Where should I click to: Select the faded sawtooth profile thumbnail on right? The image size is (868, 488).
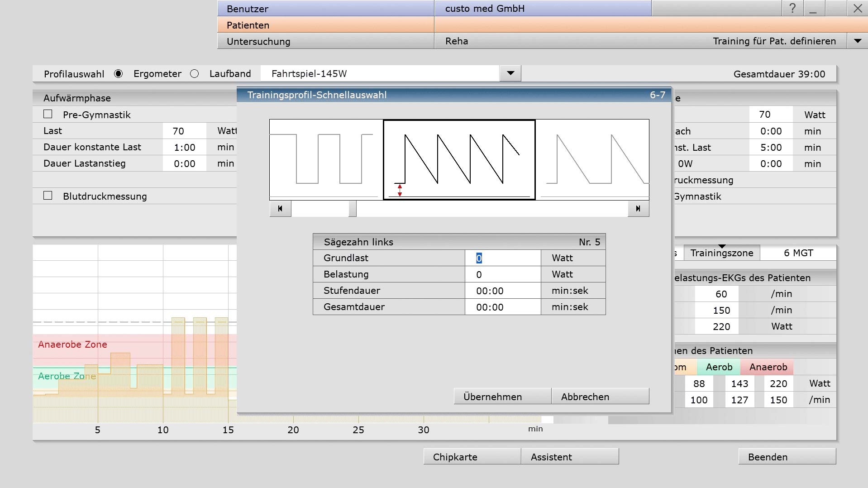coord(592,159)
